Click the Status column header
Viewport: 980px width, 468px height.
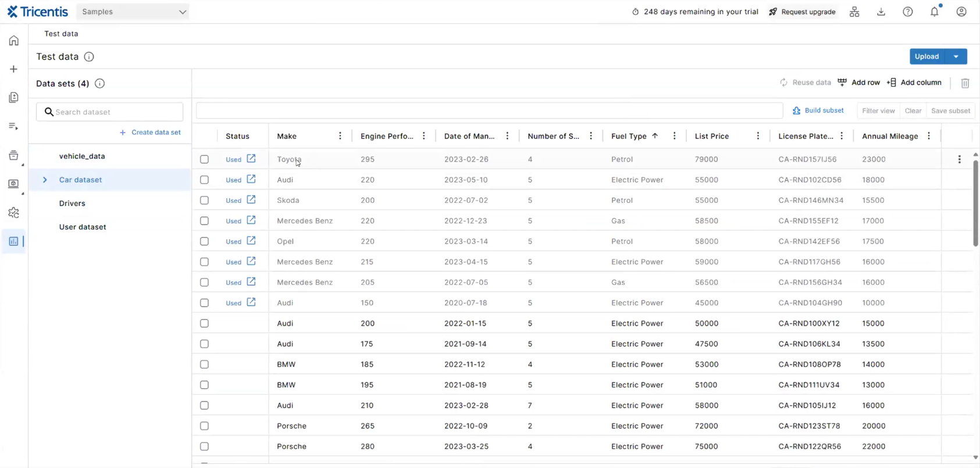pyautogui.click(x=237, y=136)
